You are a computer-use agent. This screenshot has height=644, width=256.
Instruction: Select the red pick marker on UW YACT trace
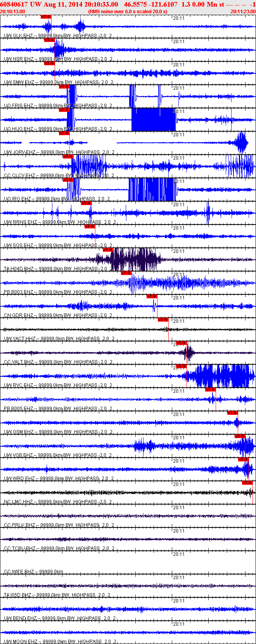pos(163,320)
